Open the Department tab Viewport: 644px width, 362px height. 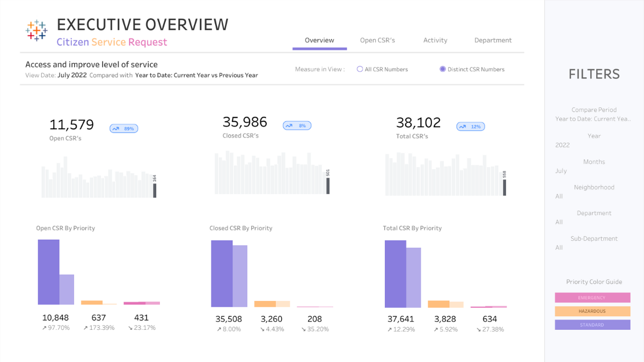click(493, 40)
